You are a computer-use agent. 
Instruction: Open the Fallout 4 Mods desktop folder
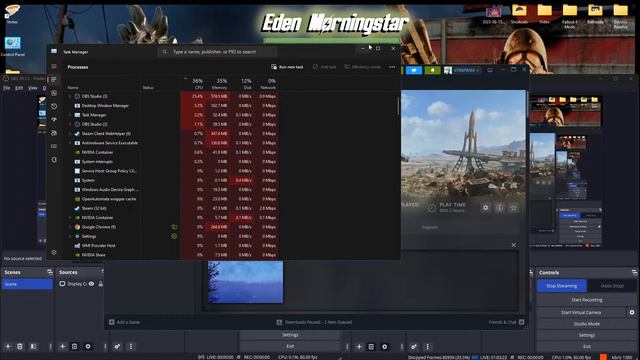click(569, 16)
